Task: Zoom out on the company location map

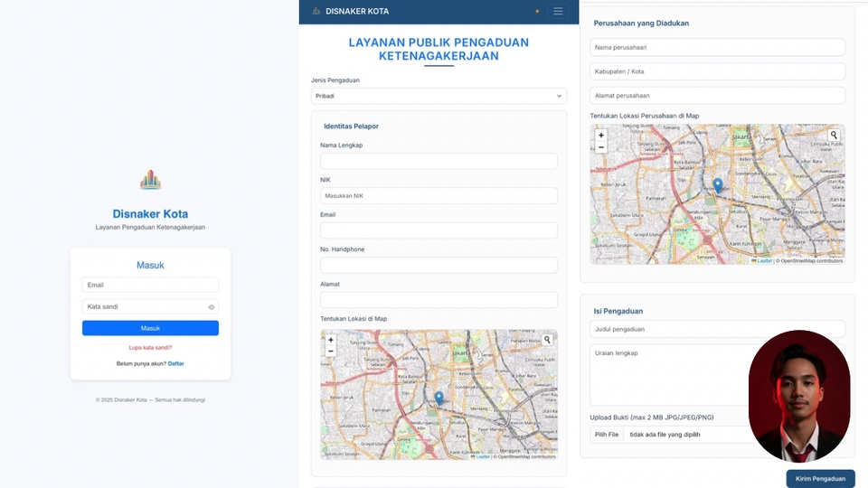Action: (601, 147)
